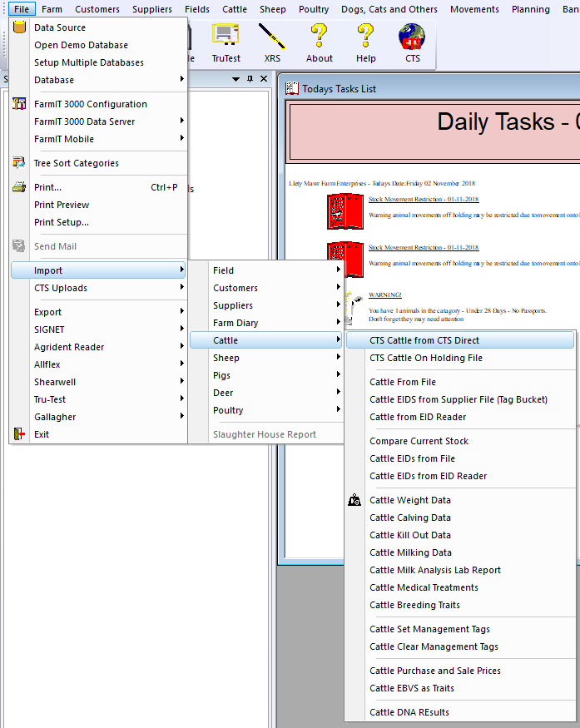Choose CTS Cattle from CTS Direct
580x728 pixels.
click(x=460, y=340)
